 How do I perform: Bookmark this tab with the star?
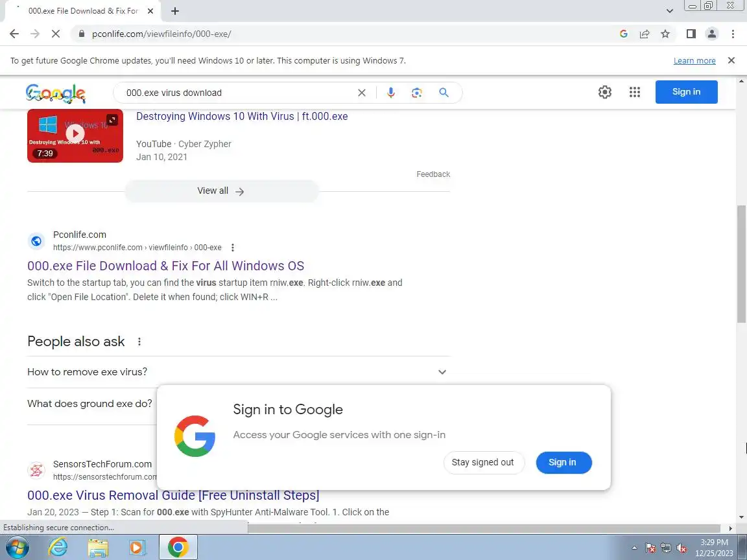[665, 34]
